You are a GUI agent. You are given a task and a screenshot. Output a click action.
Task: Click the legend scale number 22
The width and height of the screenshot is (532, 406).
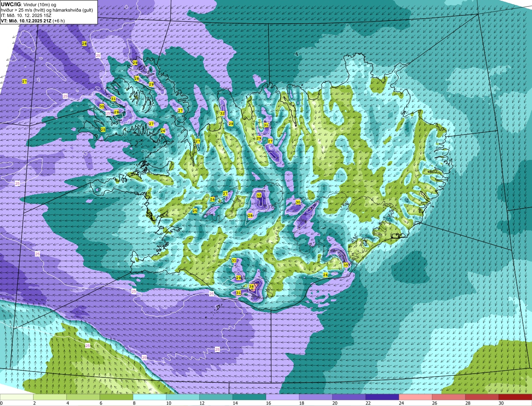click(x=368, y=403)
